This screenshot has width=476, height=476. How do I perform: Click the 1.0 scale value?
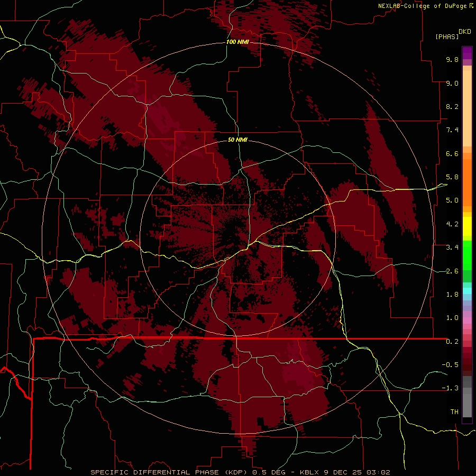tap(452, 317)
